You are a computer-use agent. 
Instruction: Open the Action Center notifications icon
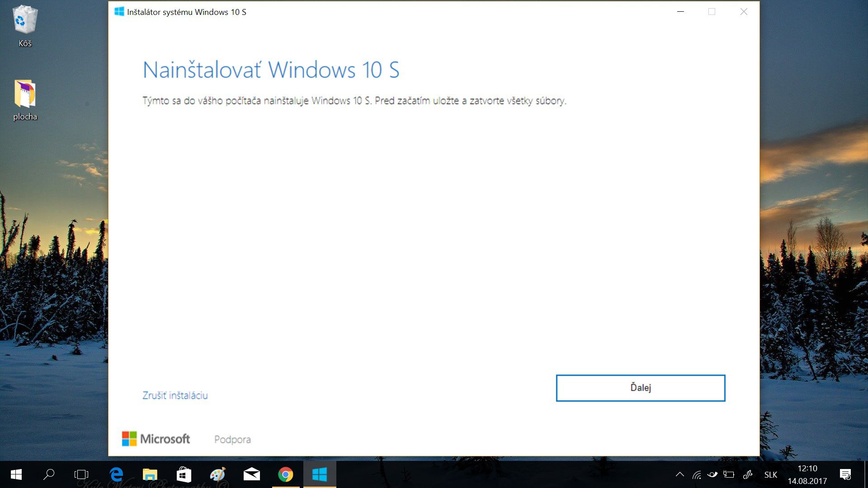[x=845, y=474]
